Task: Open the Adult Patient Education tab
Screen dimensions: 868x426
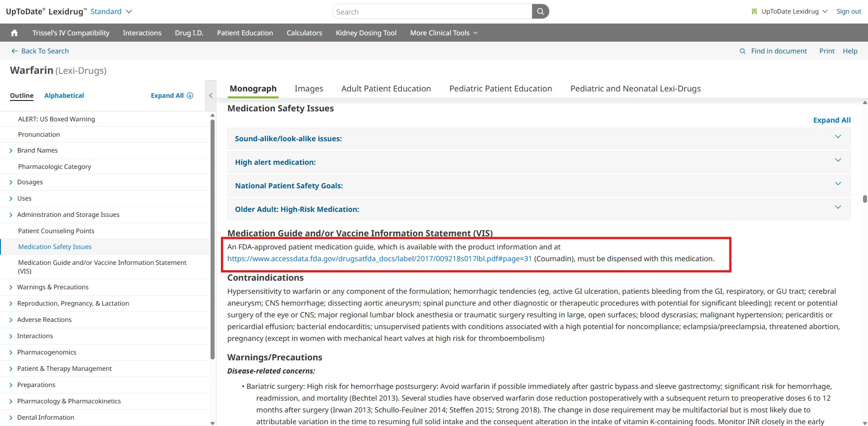Action: (386, 89)
